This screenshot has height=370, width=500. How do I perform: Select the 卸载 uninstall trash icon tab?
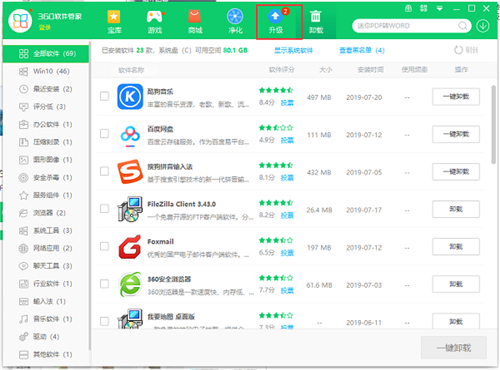pos(316,22)
